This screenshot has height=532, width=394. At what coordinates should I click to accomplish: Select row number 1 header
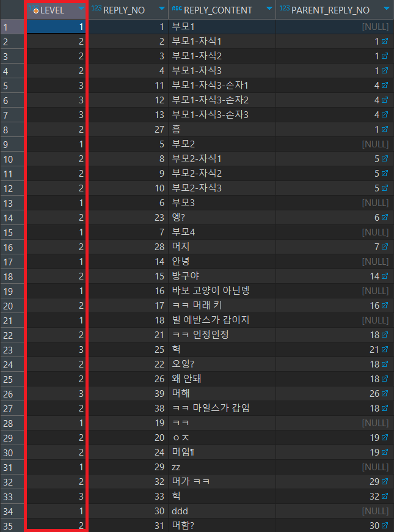(x=12, y=27)
